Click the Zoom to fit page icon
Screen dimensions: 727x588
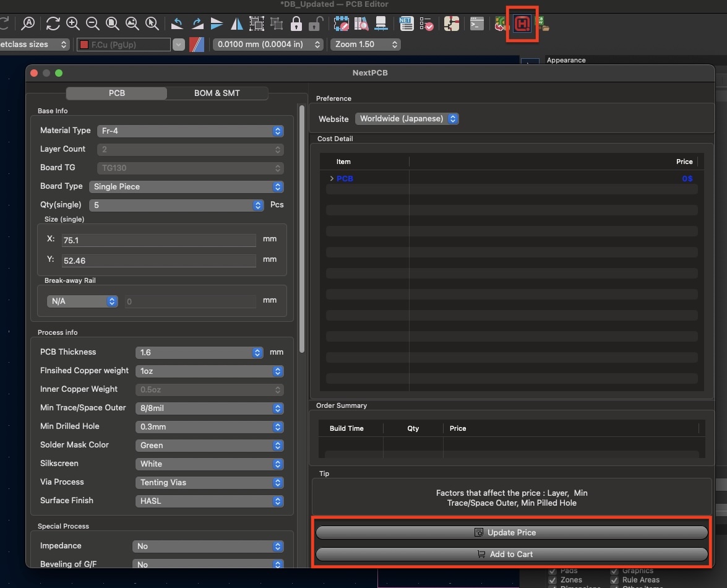pyautogui.click(x=112, y=23)
